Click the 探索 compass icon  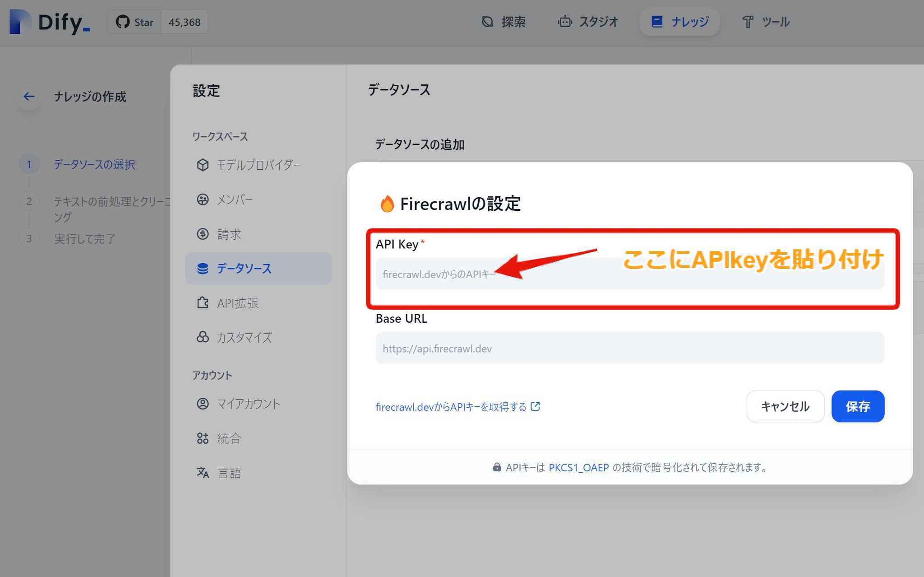point(487,22)
